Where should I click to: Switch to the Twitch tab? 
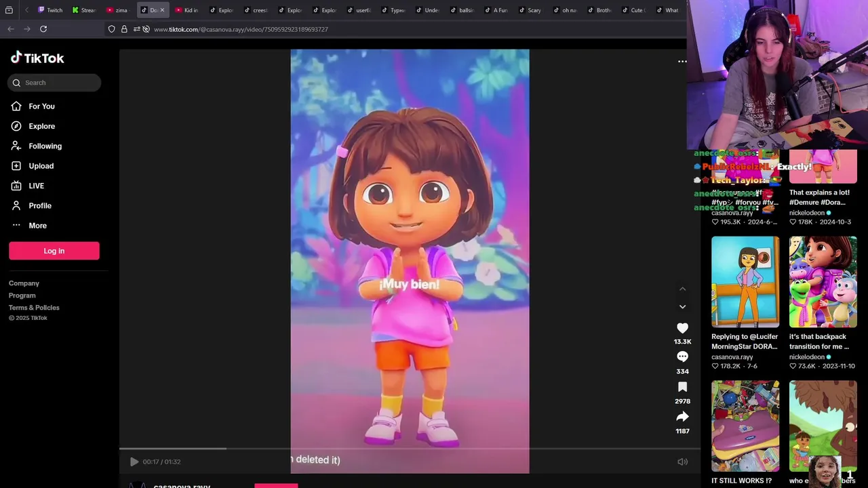tap(50, 10)
